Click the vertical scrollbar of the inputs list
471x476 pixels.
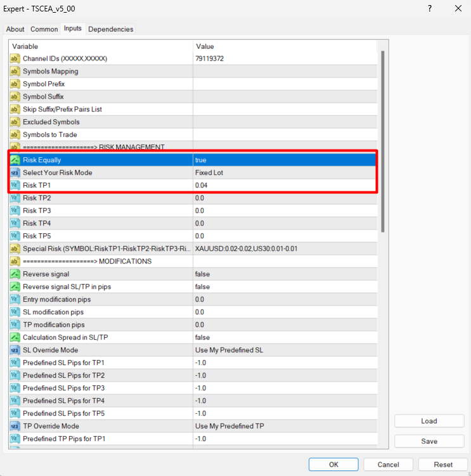382,139
